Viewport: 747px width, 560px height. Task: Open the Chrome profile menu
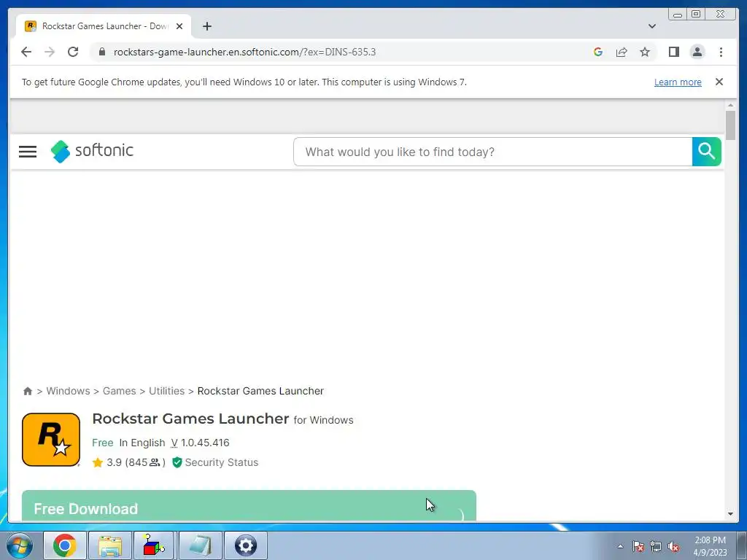(x=697, y=52)
